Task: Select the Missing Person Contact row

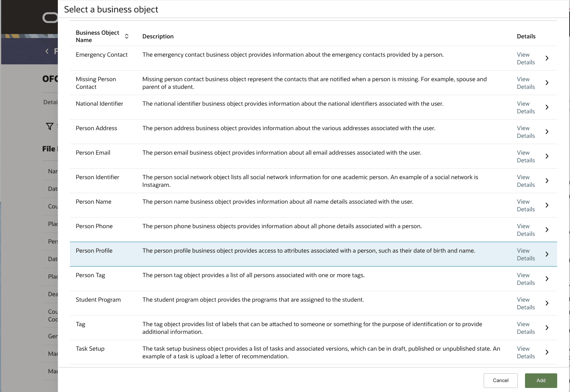Action: coord(313,83)
